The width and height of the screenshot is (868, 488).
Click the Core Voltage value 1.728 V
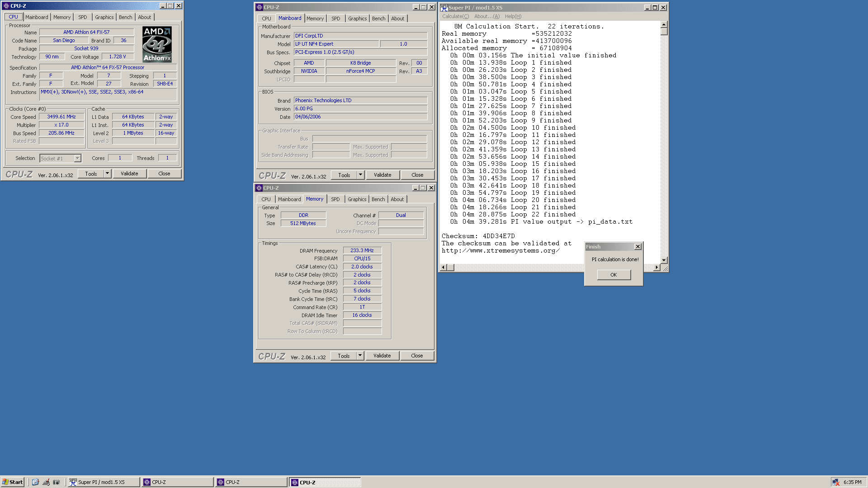[118, 56]
